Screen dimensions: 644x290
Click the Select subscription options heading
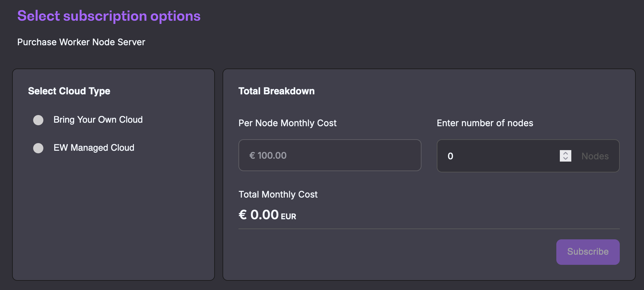point(109,16)
